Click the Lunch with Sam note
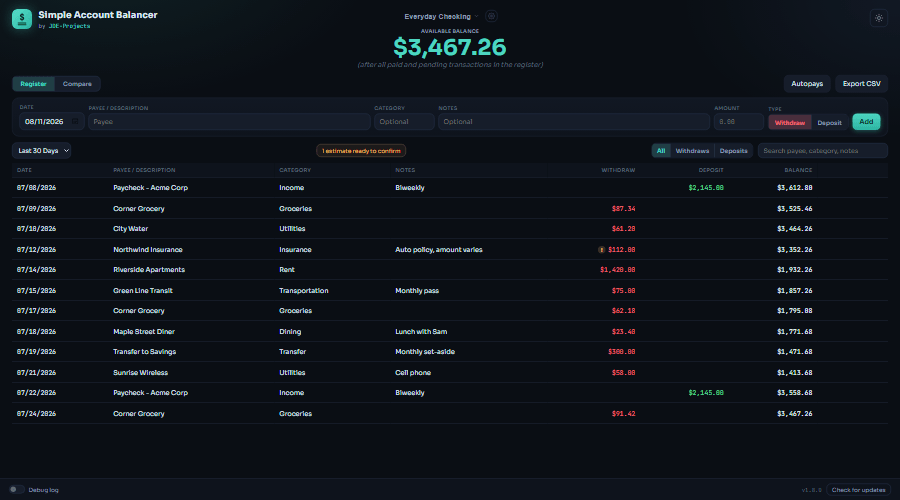900x500 pixels. [421, 332]
